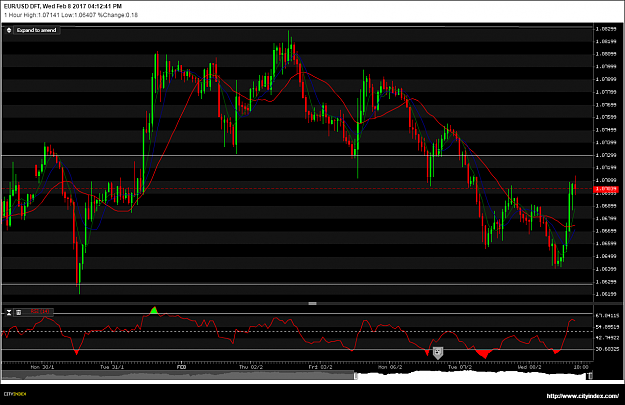The width and height of the screenshot is (625, 405).
Task: Select the 1 Hour High/Low summary line
Action: [x=71, y=15]
